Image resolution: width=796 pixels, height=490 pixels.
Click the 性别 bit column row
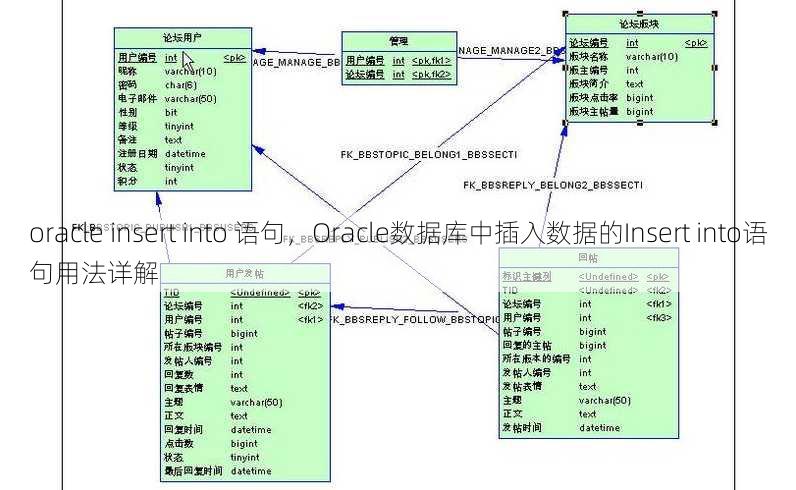tap(148, 113)
